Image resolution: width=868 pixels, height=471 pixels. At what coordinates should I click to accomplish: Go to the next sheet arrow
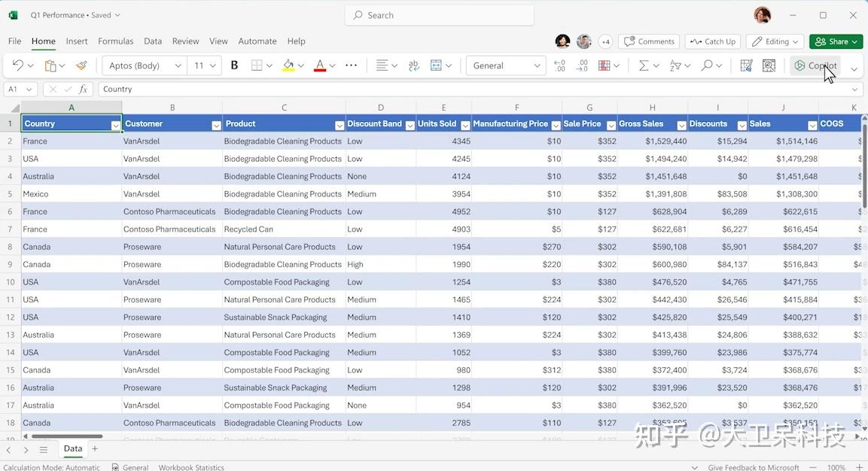click(26, 449)
